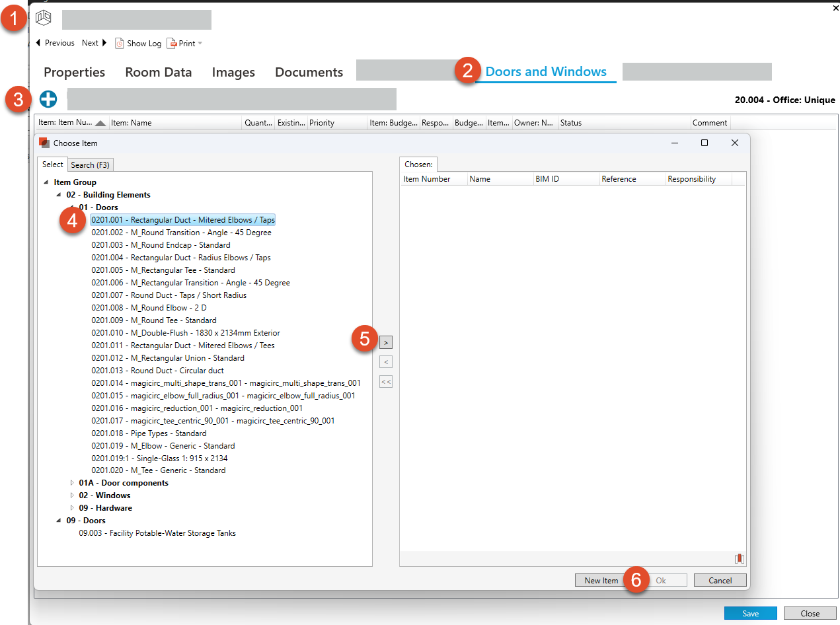Click the red column chooser icon in Chosen panel
840x625 pixels.
[739, 559]
